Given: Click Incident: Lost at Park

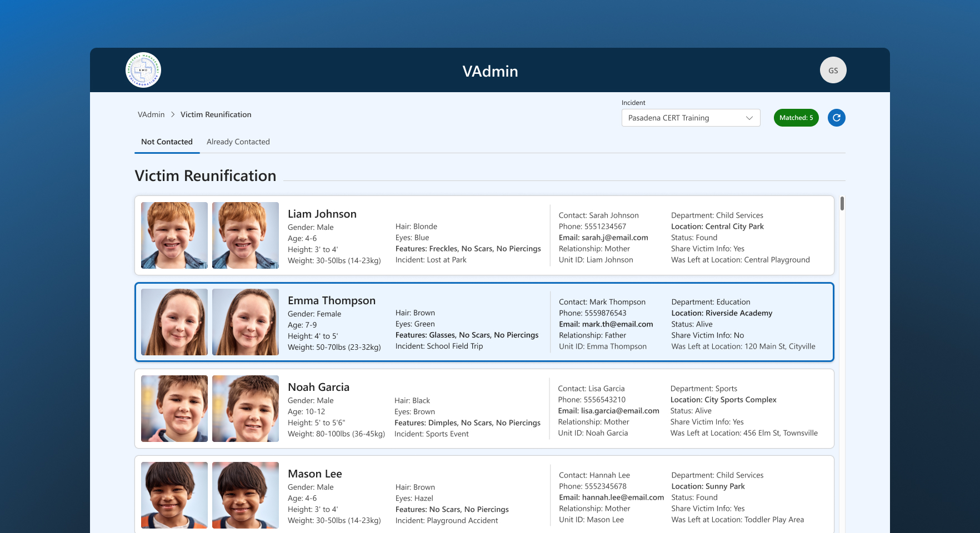Looking at the screenshot, I should point(431,260).
